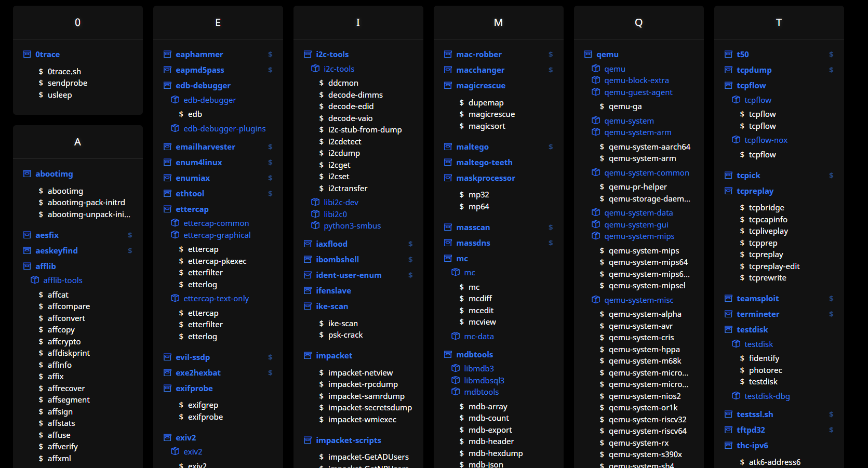Open the ettercap-text-only package link
Viewport: 868px width, 468px height.
click(216, 298)
